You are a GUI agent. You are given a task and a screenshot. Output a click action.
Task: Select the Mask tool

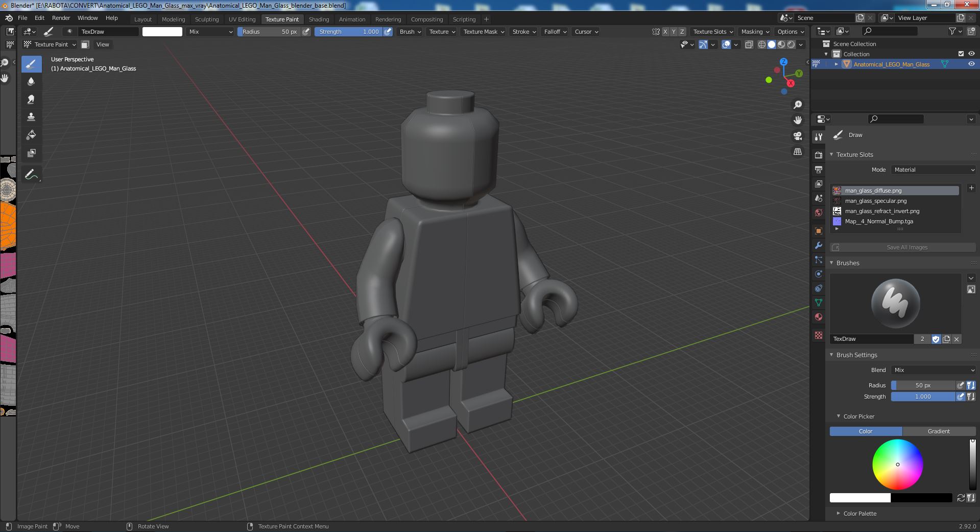31,153
